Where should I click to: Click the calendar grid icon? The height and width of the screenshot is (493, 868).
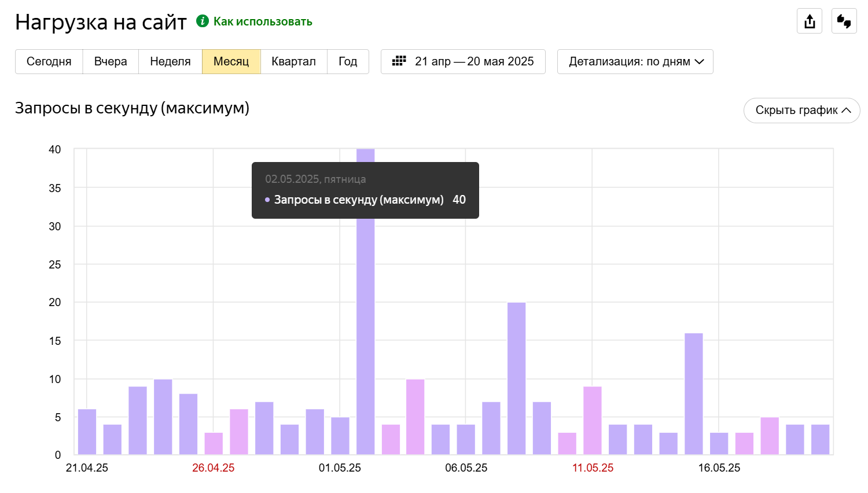click(x=399, y=61)
